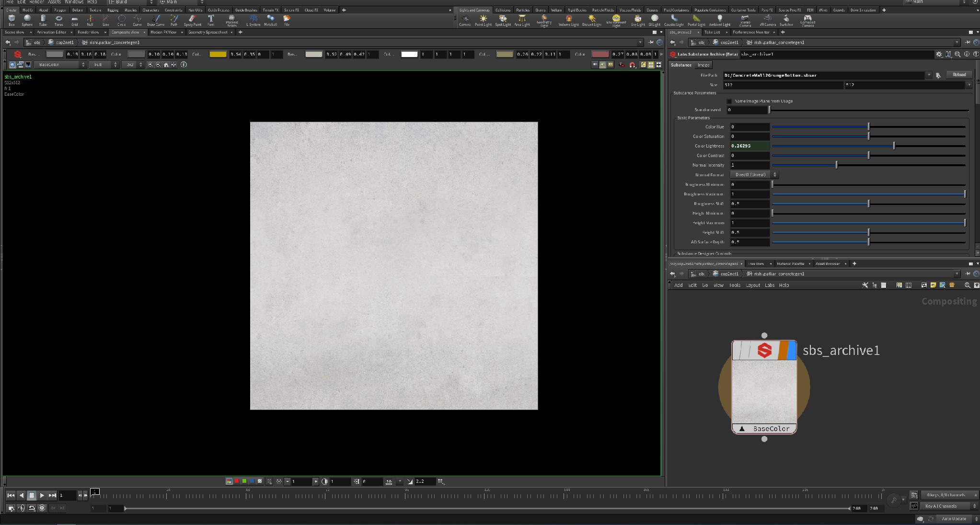Open the BaseColor plane dropdown
Screen dimensions: 980x525
pos(59,65)
